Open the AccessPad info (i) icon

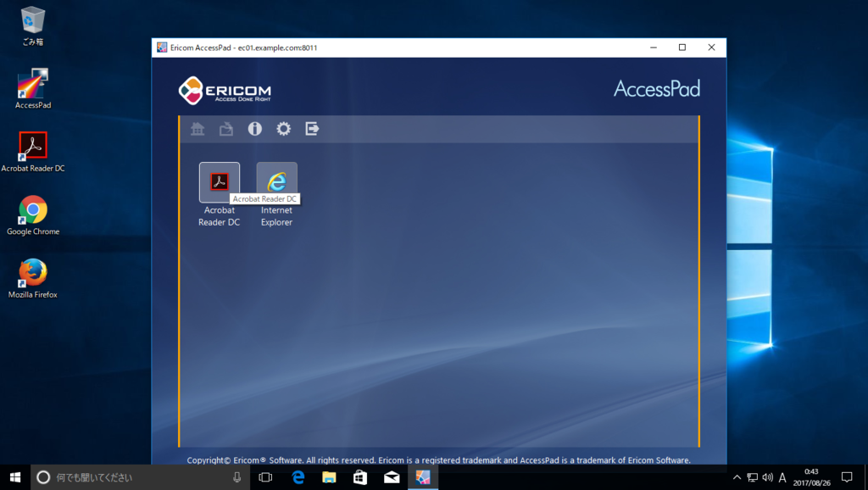(254, 129)
